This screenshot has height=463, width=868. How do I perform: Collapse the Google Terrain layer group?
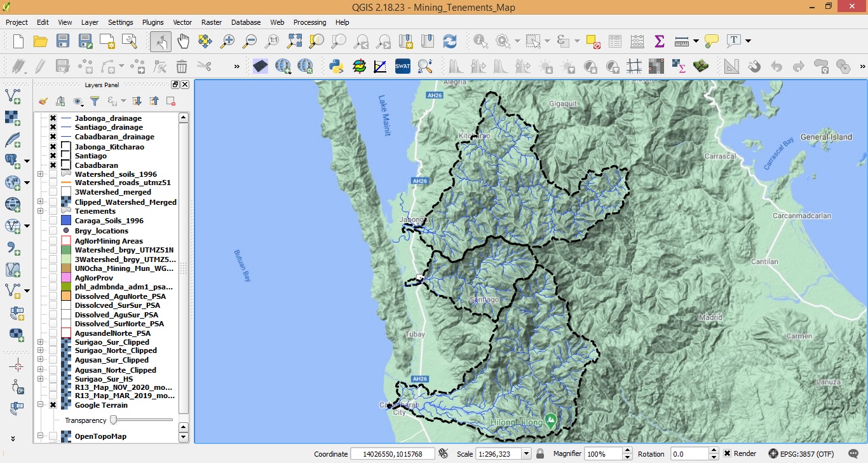tap(41, 405)
